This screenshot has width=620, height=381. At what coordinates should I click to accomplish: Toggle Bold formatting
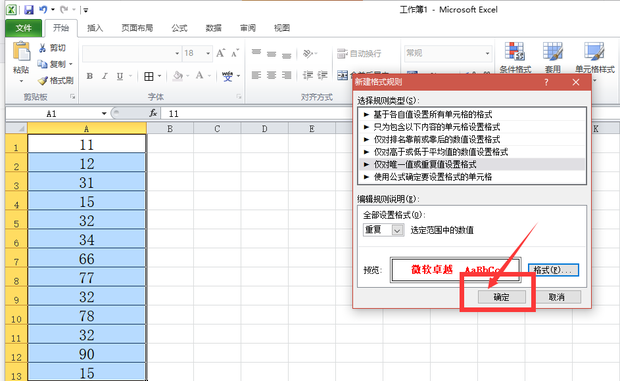pos(90,76)
